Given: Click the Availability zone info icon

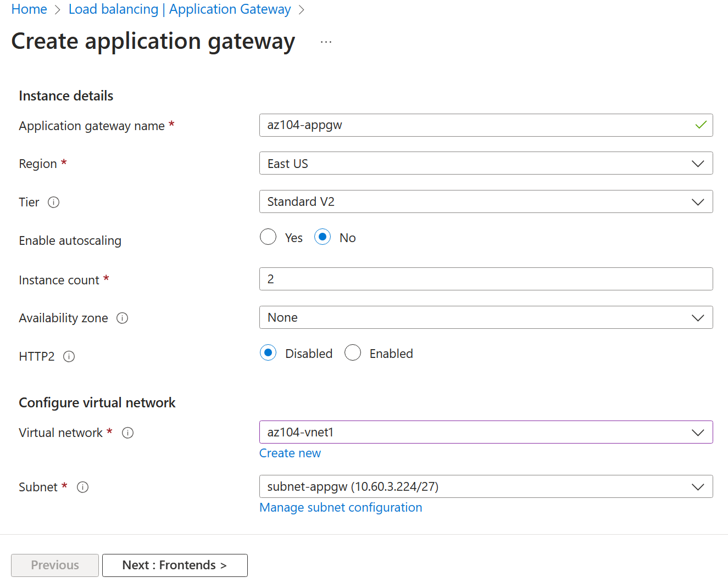Looking at the screenshot, I should coord(122,318).
